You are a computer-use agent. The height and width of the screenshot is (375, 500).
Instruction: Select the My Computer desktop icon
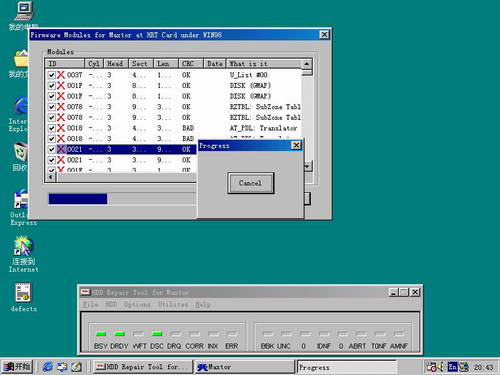tap(24, 15)
